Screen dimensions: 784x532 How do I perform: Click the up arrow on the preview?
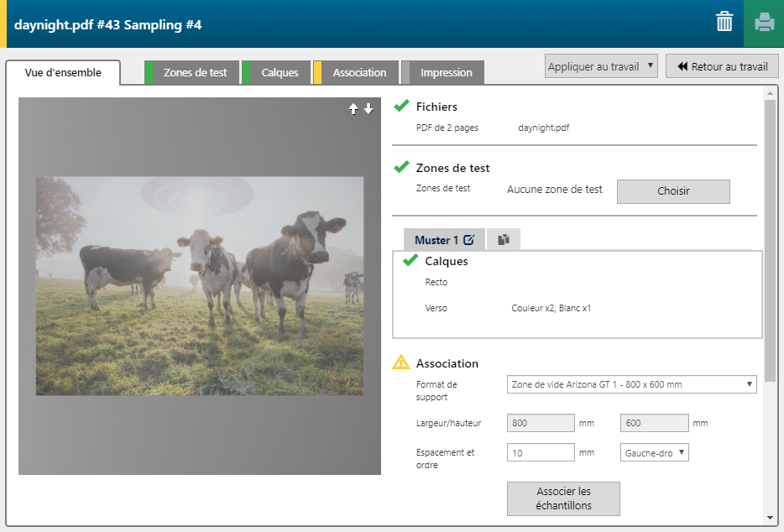pos(354,109)
